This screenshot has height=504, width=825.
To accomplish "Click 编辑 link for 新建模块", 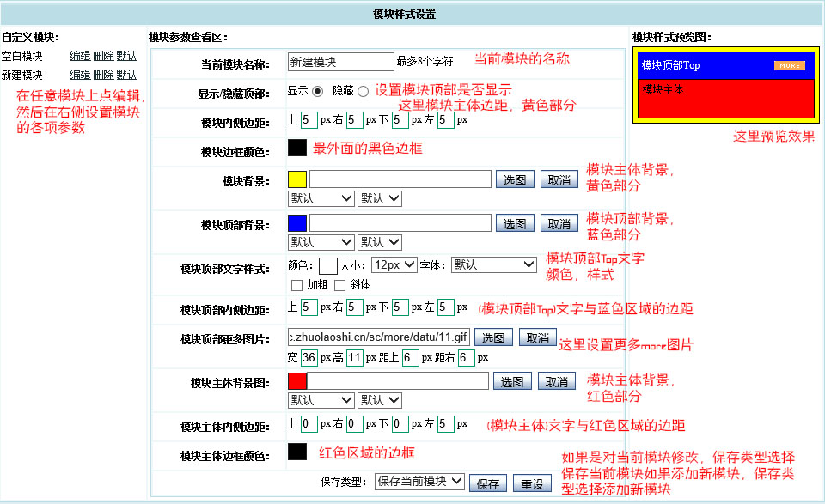I will click(x=80, y=76).
